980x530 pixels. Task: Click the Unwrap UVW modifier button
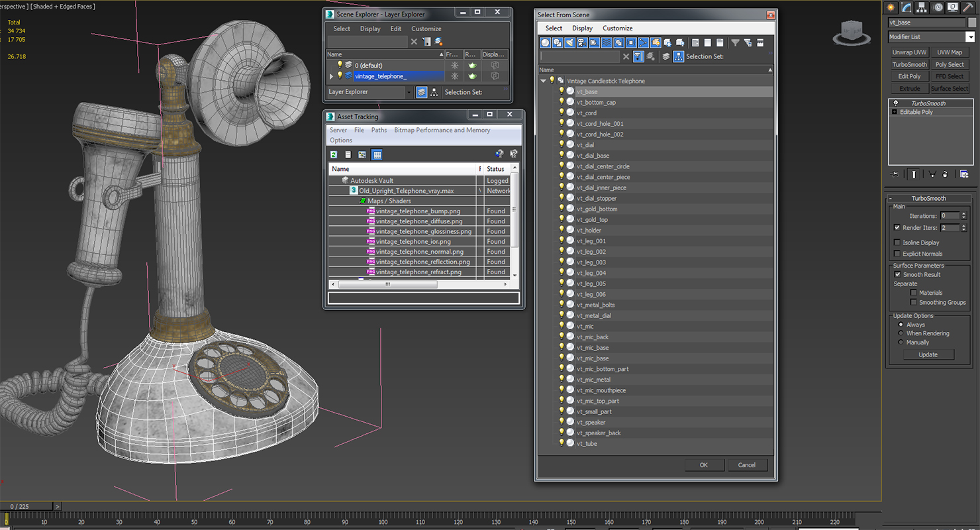click(x=909, y=52)
